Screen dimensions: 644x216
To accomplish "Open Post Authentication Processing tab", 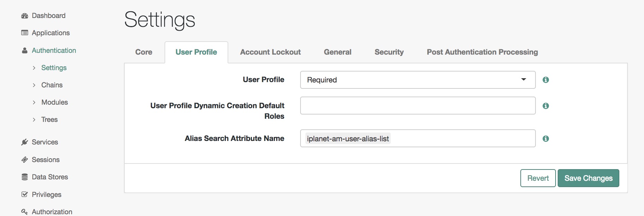I will (x=482, y=52).
